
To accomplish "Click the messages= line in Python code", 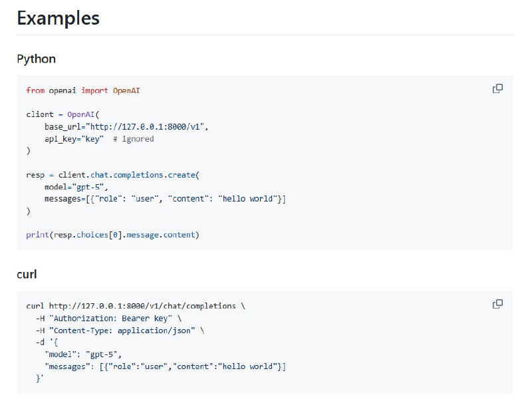I will 165,199.
